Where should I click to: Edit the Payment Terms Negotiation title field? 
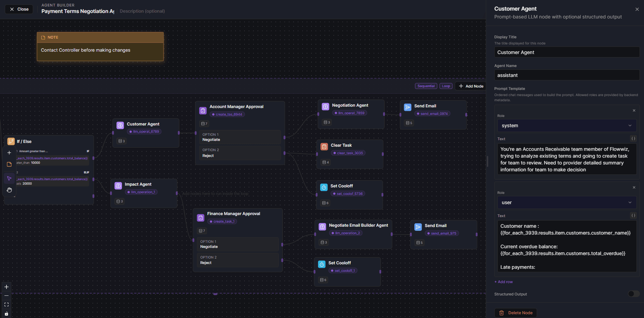(78, 11)
